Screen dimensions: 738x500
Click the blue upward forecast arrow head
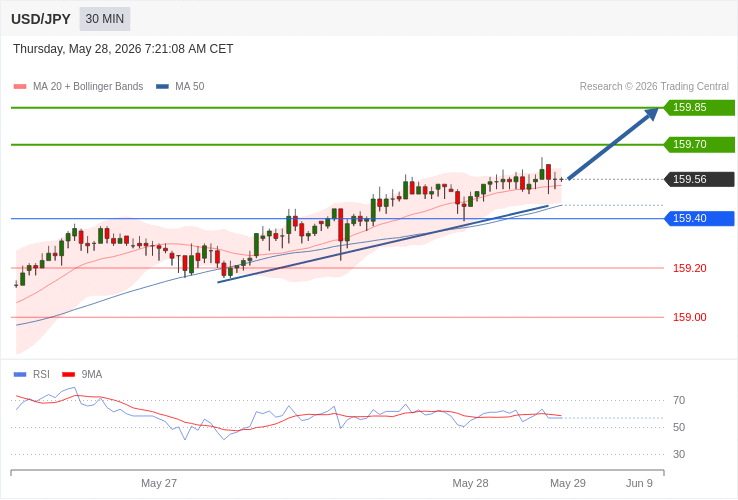pos(651,114)
